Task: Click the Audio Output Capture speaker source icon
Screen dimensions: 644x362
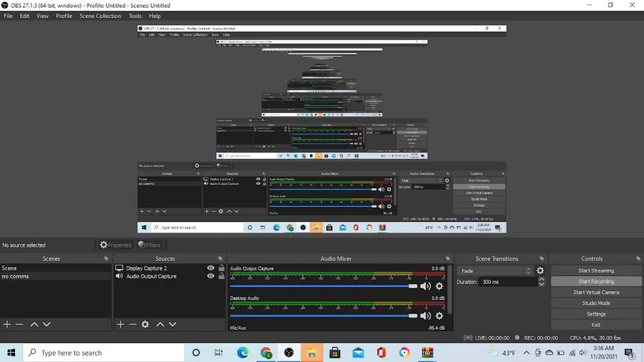Action: (119, 276)
